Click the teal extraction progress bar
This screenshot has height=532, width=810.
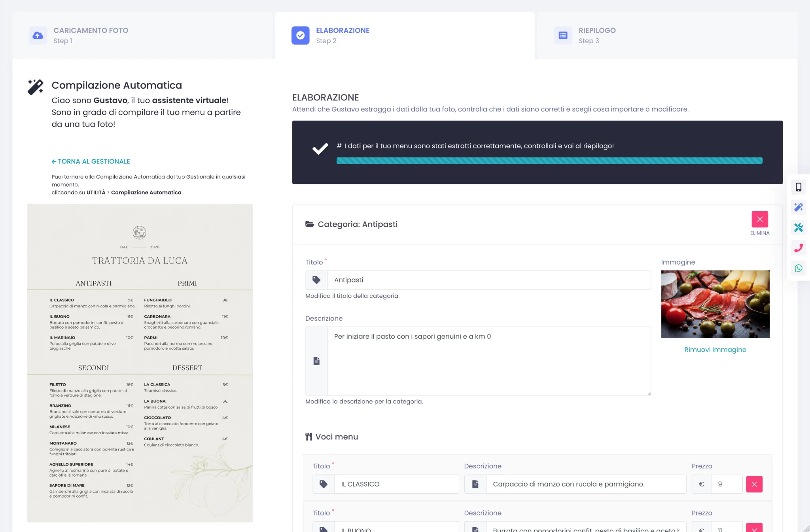(549, 161)
